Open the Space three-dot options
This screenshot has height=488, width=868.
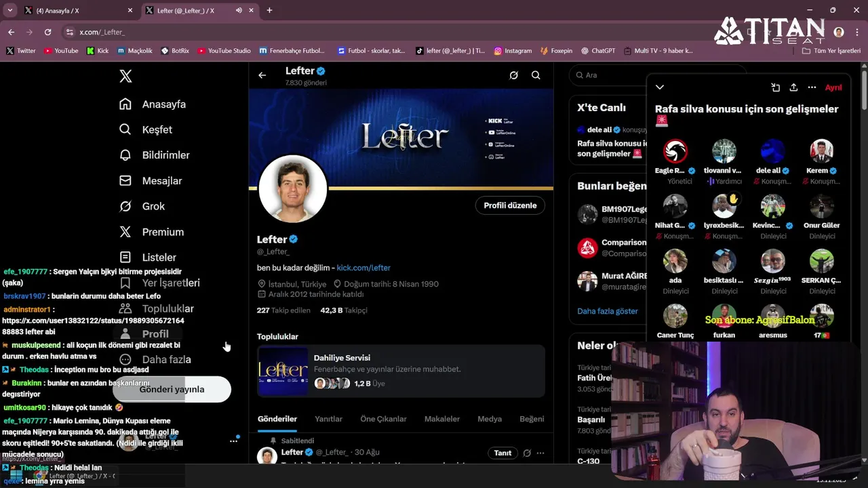click(x=812, y=87)
